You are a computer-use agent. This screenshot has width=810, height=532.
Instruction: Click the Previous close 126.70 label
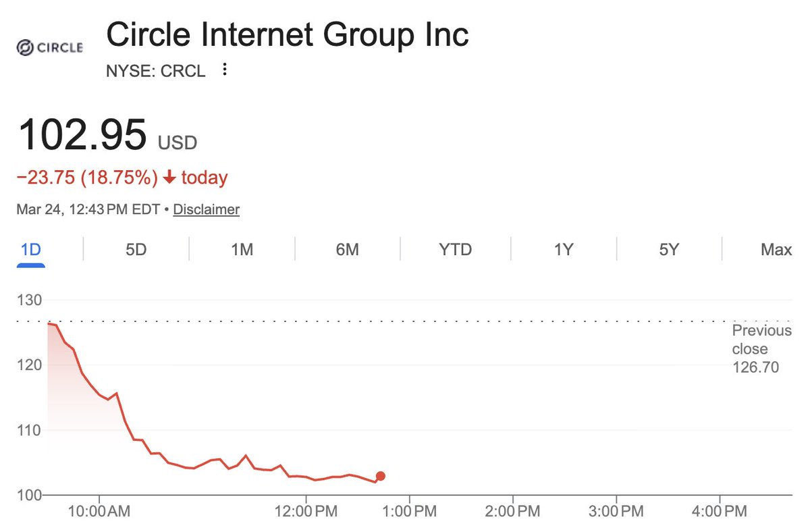pyautogui.click(x=761, y=349)
